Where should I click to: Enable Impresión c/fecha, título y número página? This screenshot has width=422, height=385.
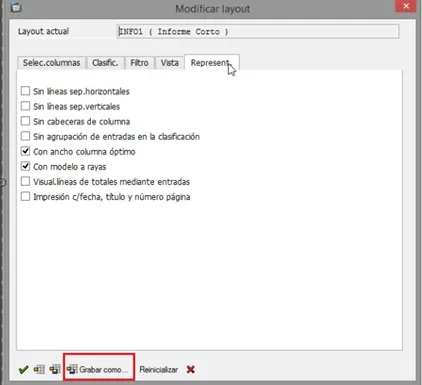pos(25,196)
